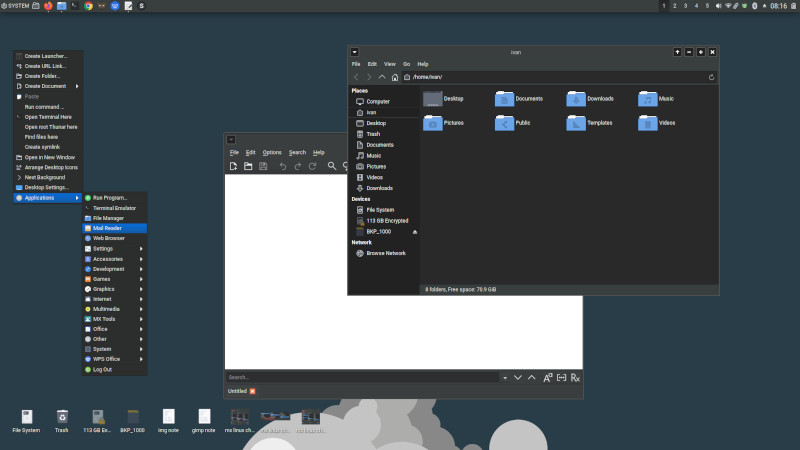Jump to next search match with down chevron
The width and height of the screenshot is (800, 450).
coord(518,378)
